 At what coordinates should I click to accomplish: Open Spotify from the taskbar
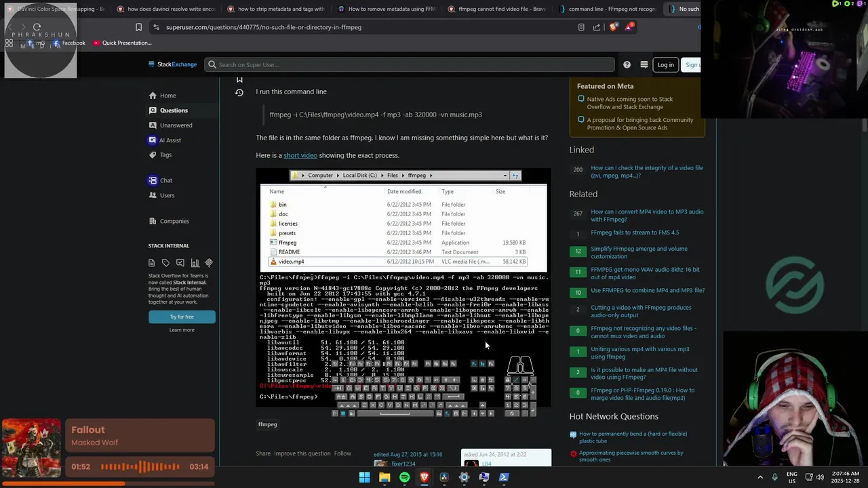tap(404, 477)
